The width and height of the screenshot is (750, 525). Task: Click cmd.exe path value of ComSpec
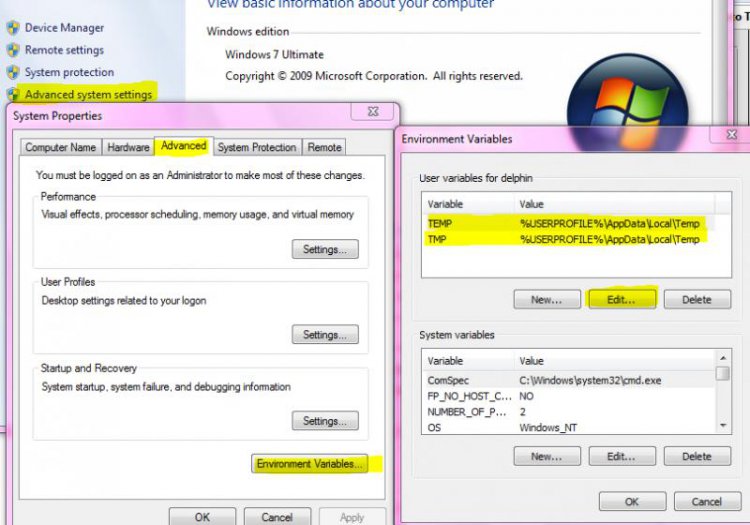tap(590, 381)
